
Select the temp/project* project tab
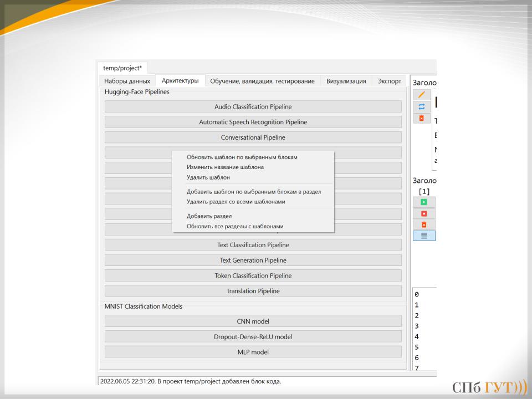tap(122, 68)
